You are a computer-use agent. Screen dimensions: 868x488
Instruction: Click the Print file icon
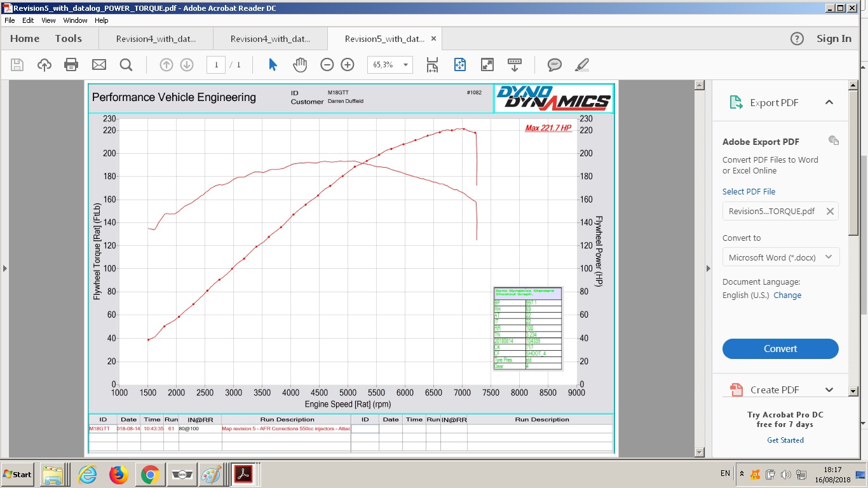(71, 65)
